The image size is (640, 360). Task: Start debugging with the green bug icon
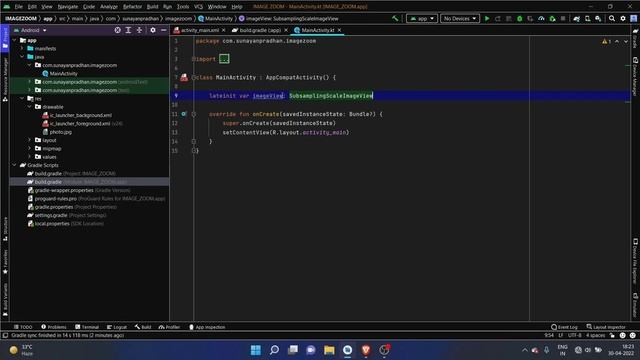coord(519,18)
